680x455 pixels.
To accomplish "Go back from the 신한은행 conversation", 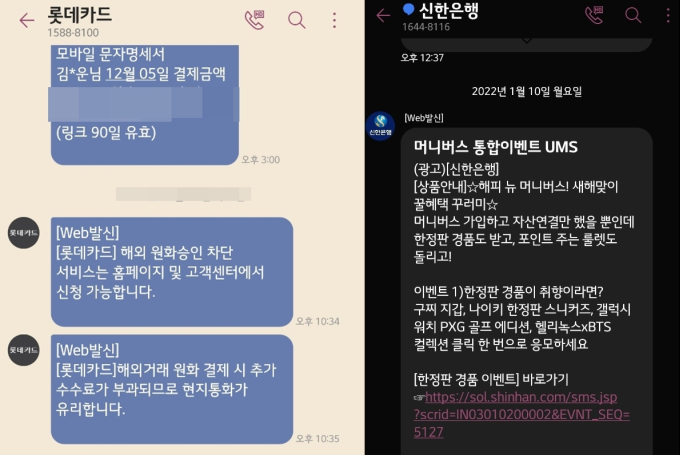I will (x=383, y=16).
